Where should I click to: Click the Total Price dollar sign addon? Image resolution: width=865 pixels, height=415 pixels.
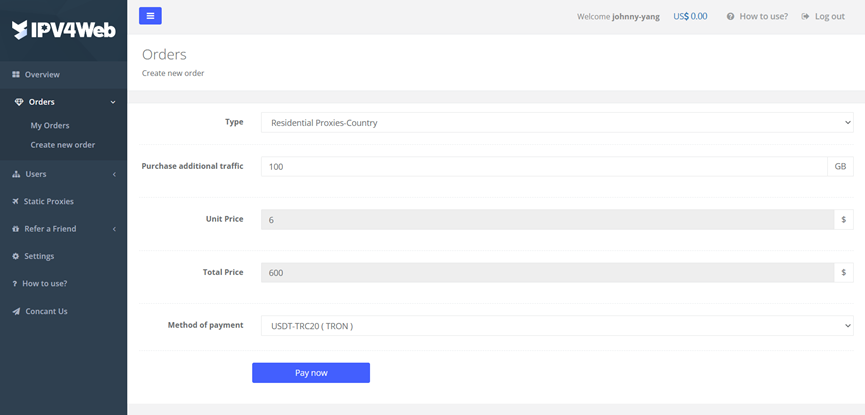pyautogui.click(x=843, y=273)
